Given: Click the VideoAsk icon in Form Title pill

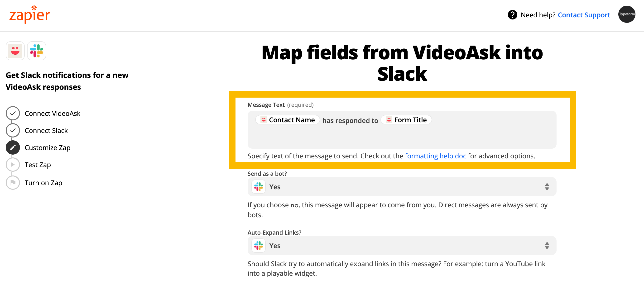Looking at the screenshot, I should [x=389, y=120].
